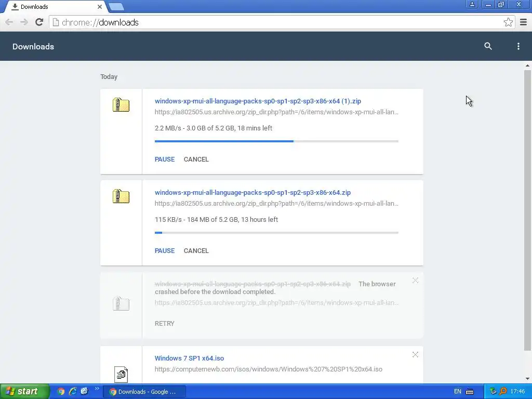This screenshot has width=532, height=399.
Task: Launch Internet Explorer from quick launch
Action: click(73, 391)
